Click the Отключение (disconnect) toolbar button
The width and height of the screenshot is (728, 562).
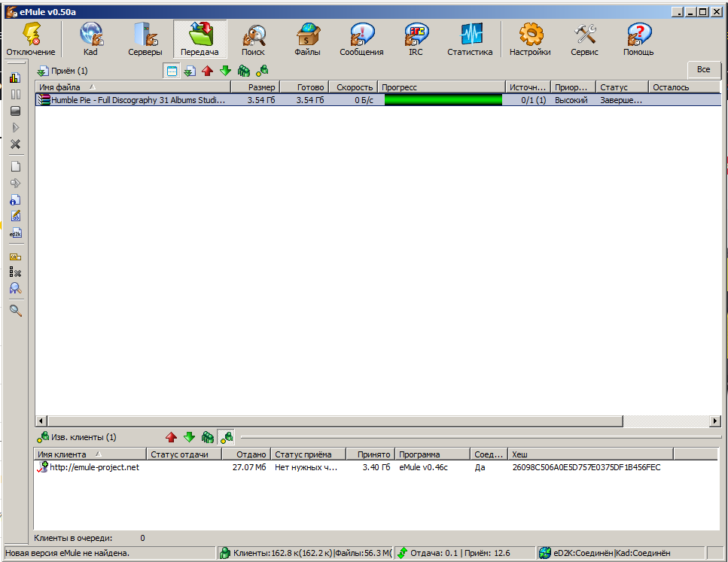click(x=31, y=39)
